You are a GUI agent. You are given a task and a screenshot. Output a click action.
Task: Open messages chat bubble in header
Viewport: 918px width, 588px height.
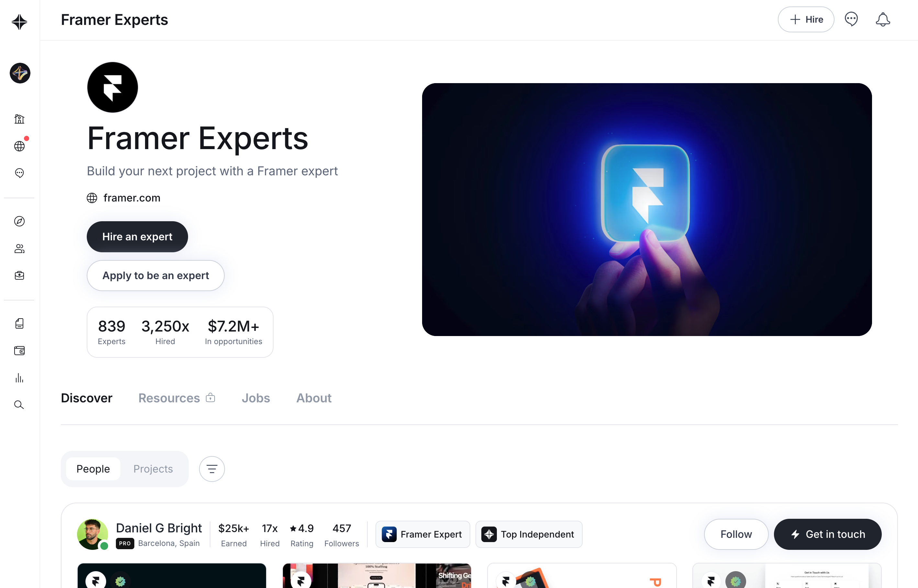[x=851, y=19]
